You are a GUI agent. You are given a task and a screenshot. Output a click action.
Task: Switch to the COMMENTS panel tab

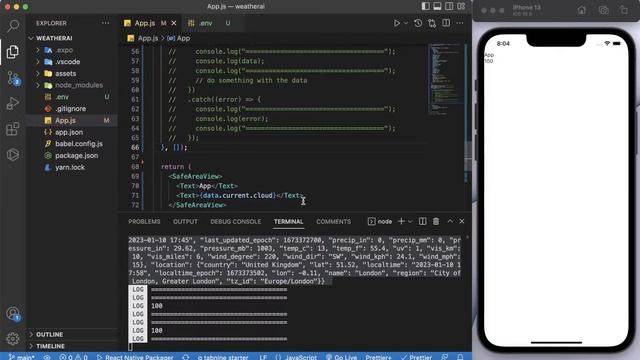333,222
